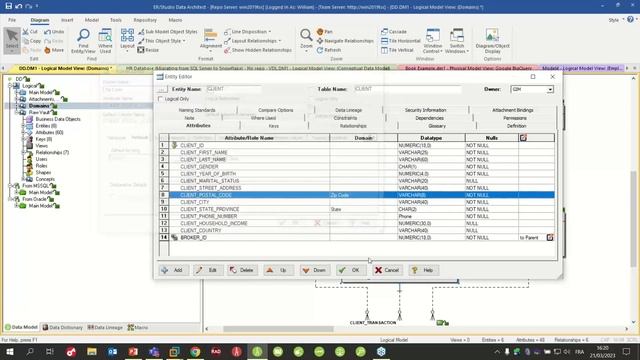Screen dimensions: 640x360
Task: Open the Where Used tool
Action: (105, 41)
